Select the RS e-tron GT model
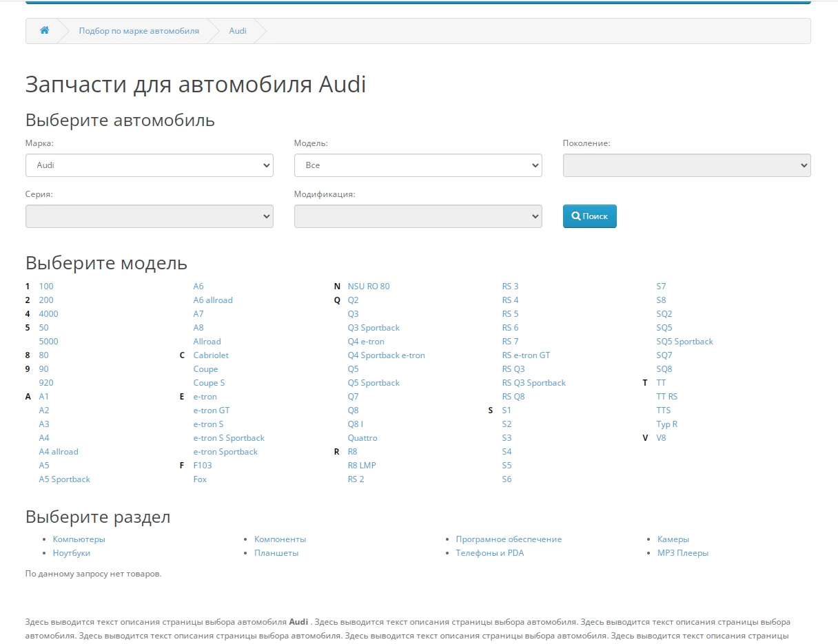This screenshot has height=644, width=838. (x=527, y=355)
